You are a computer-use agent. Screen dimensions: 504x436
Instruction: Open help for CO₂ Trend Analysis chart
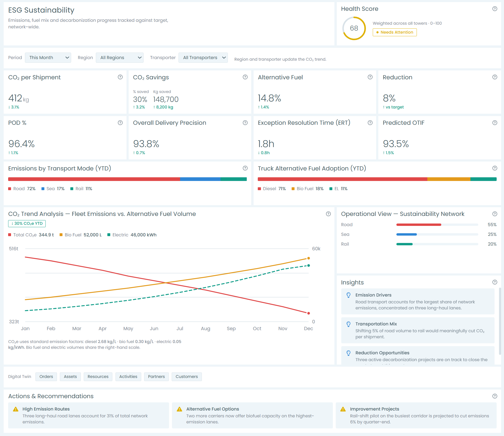coord(328,214)
